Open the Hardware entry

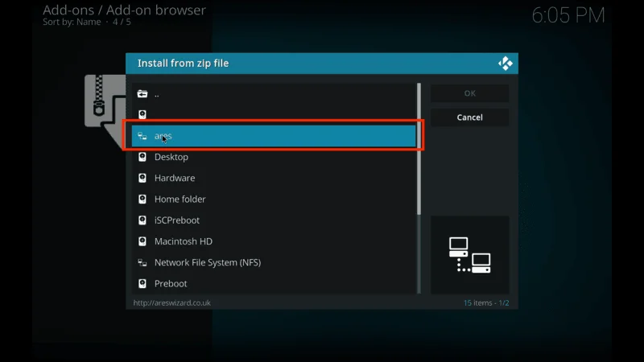tap(175, 178)
